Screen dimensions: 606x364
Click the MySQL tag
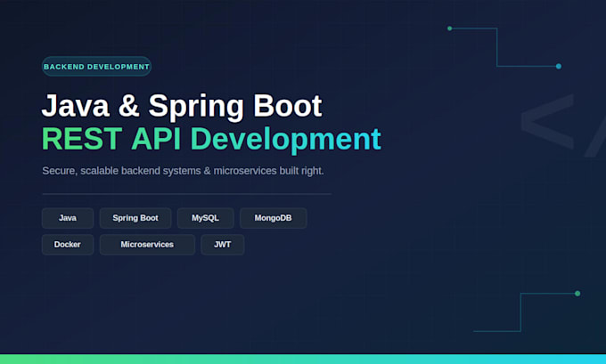coord(205,218)
